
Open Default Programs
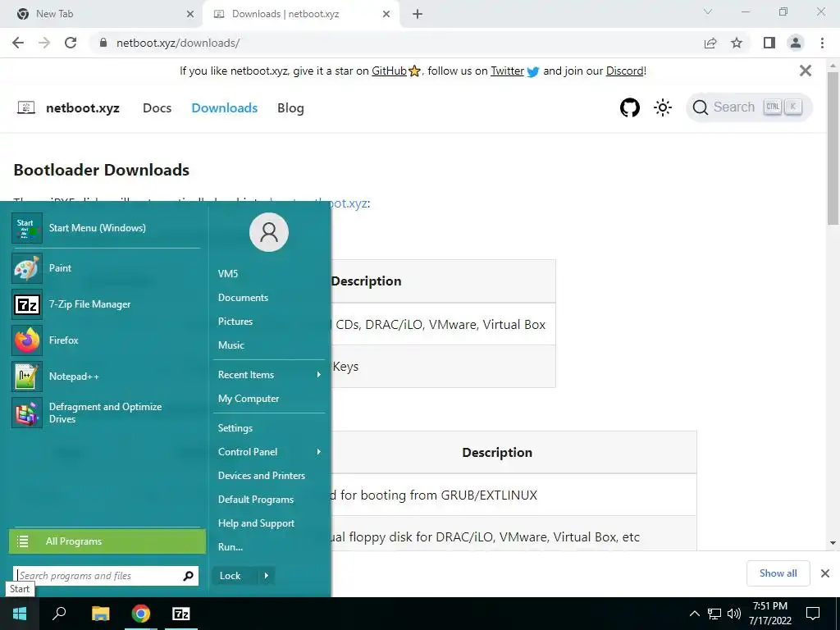[256, 500]
